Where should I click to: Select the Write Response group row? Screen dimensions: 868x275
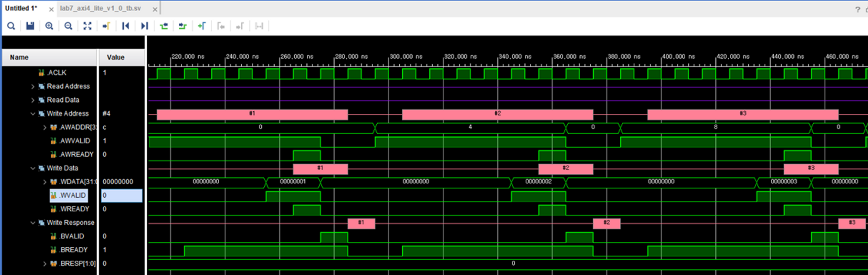coord(70,222)
